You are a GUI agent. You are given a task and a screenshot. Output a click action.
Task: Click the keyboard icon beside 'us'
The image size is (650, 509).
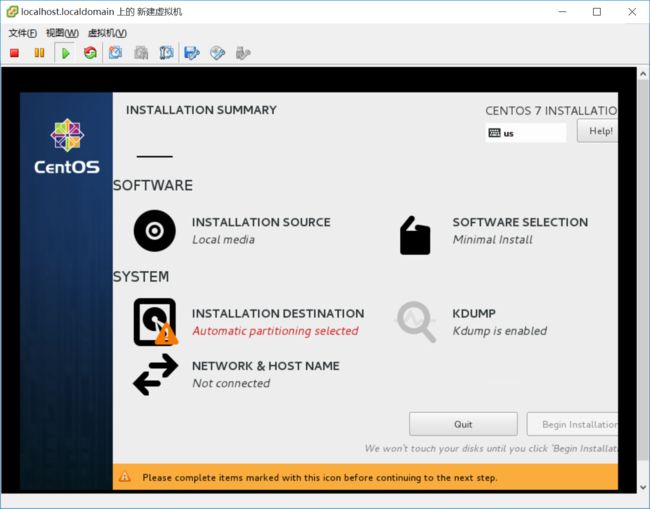[x=495, y=133]
